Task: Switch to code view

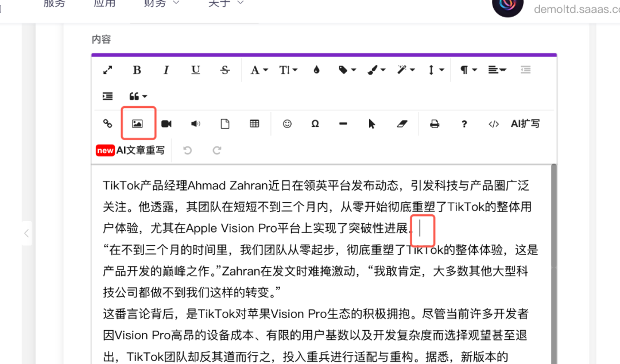Action: (494, 124)
